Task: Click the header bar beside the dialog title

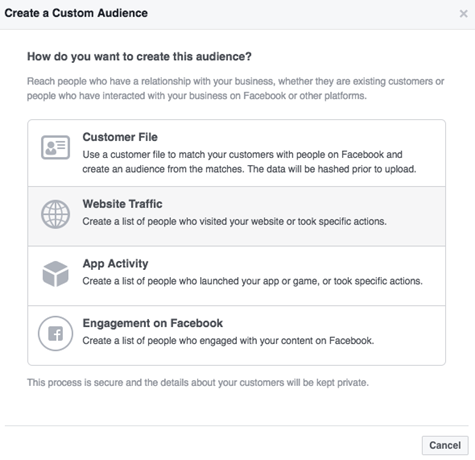Action: tap(300, 14)
